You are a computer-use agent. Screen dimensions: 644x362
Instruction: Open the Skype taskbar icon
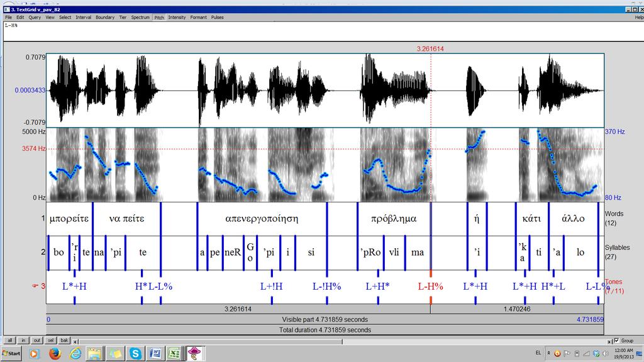pos(135,353)
